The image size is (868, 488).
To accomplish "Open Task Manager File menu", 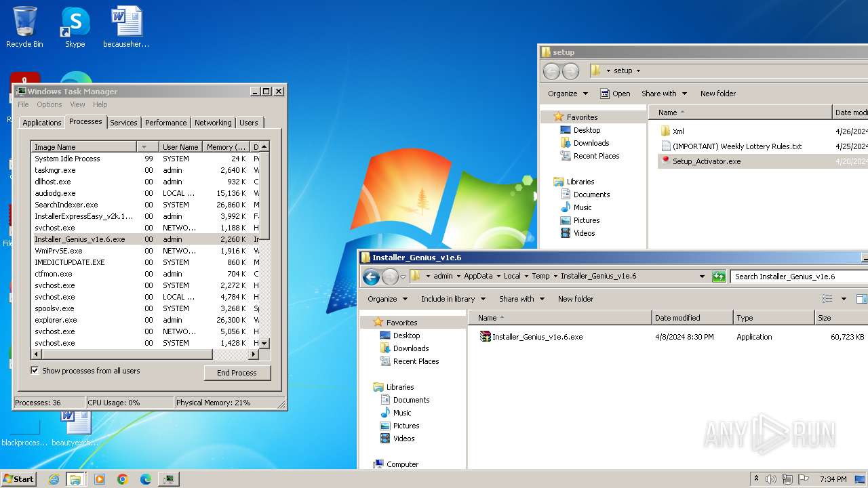I will pos(23,104).
